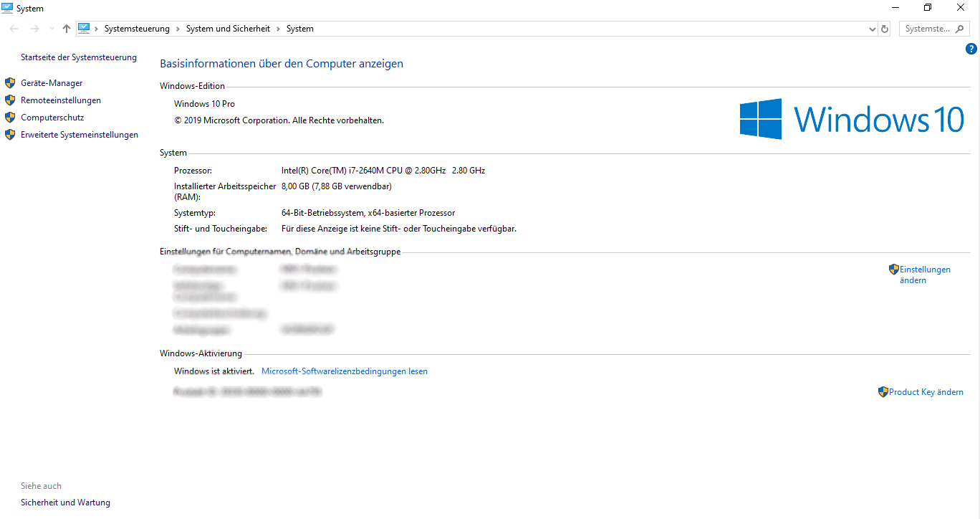Open Remoteeinstellungen link
Image resolution: width=980 pixels, height=519 pixels.
point(61,100)
